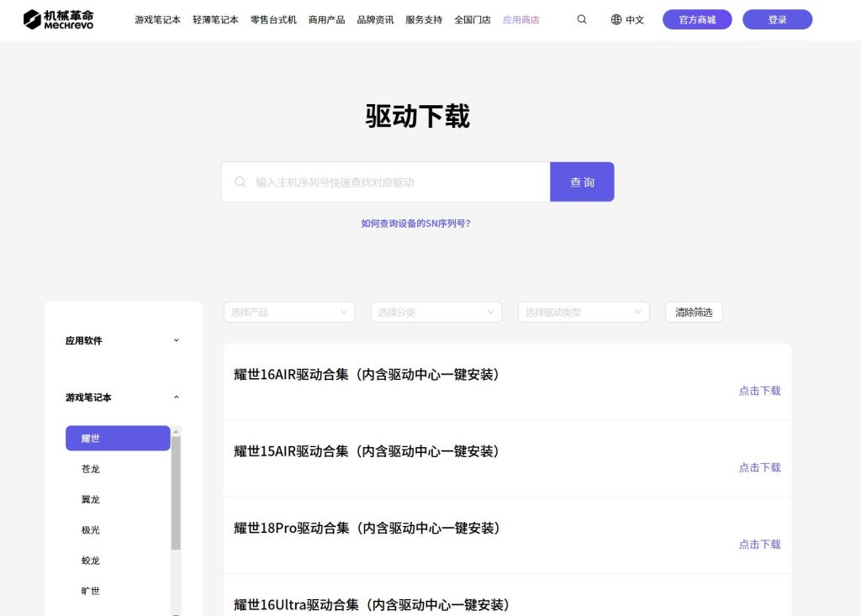This screenshot has height=616, width=861.
Task: Select 蛟龙 in the sidebar list
Action: coord(91,561)
